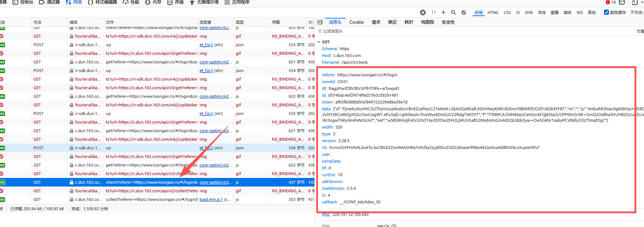Collapse the GET request headers section
Viewport: 644px width, 227px height.
point(319,42)
